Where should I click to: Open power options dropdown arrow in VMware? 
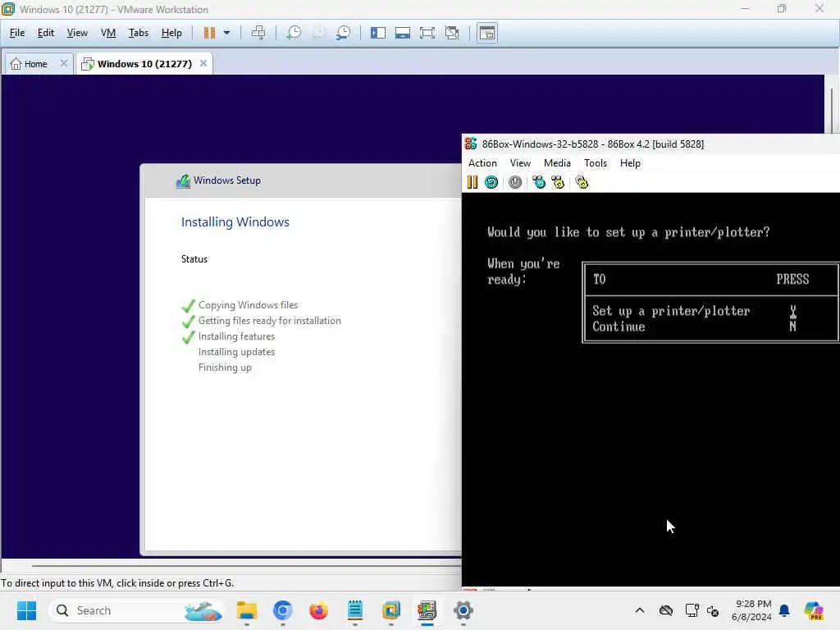(x=226, y=33)
